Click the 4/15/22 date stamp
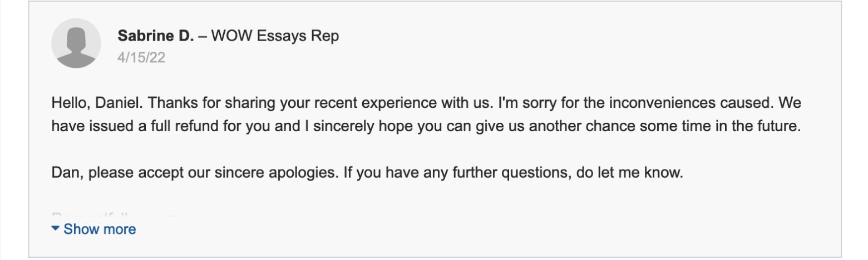Viewport: 868px width, 260px height. point(141,58)
